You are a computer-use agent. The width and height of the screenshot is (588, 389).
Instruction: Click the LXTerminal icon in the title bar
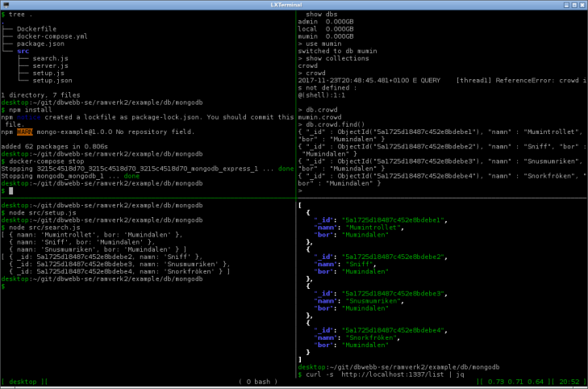pyautogui.click(x=6, y=5)
